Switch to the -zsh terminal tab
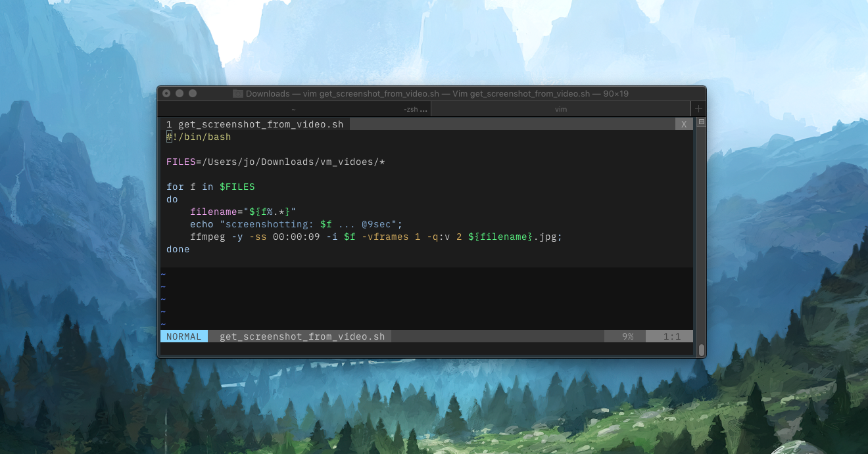 [x=415, y=110]
